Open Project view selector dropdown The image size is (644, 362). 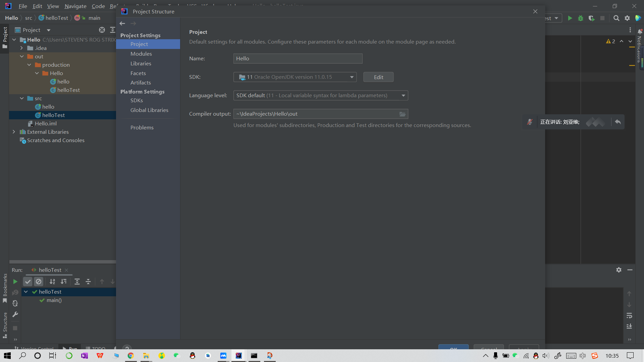pos(49,30)
